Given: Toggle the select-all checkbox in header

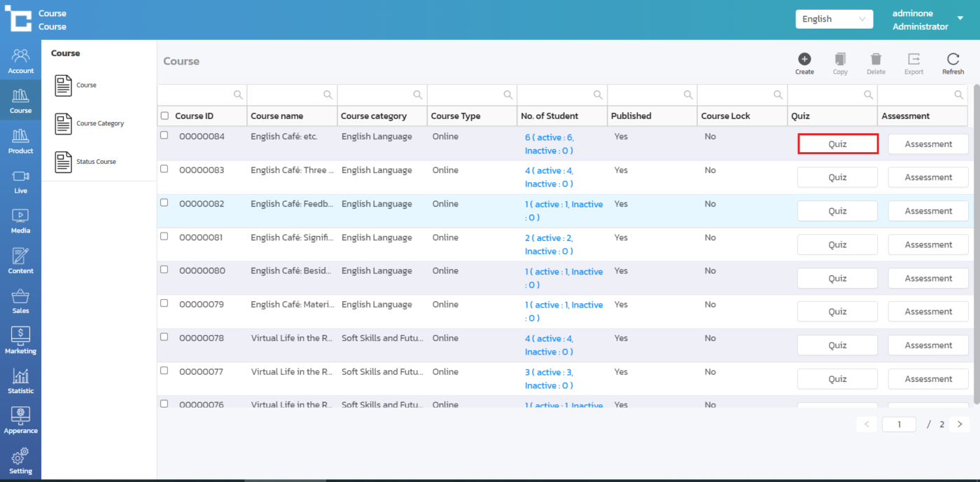Looking at the screenshot, I should 164,116.
